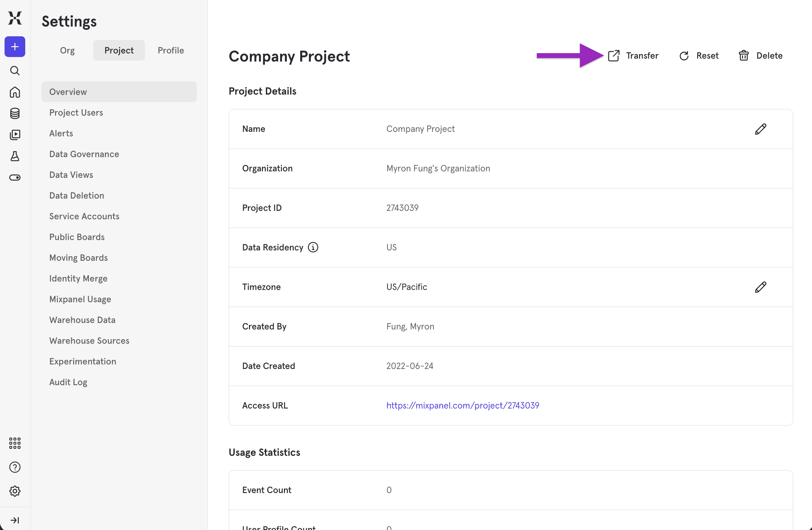Select the Data Management database icon
The width and height of the screenshot is (812, 530).
(x=15, y=113)
